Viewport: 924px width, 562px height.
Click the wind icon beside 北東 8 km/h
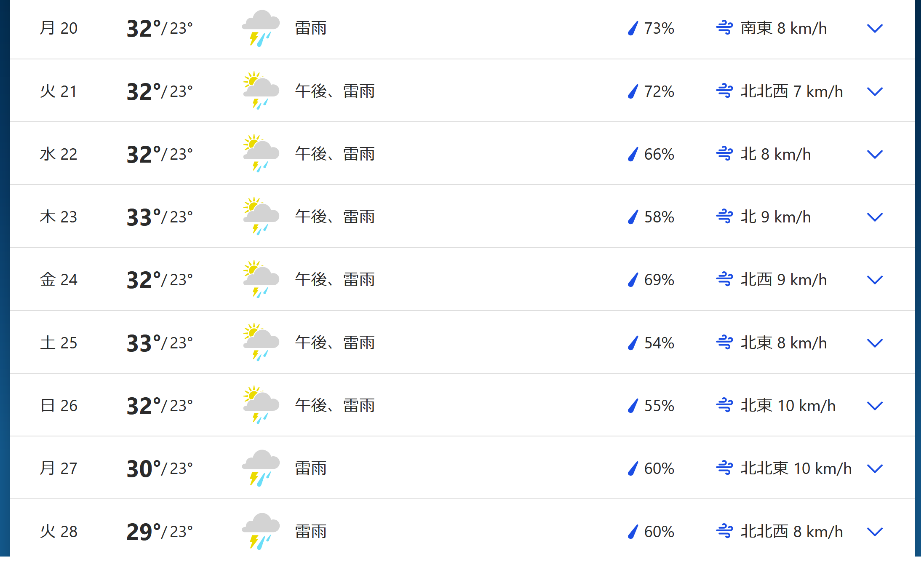click(x=724, y=343)
